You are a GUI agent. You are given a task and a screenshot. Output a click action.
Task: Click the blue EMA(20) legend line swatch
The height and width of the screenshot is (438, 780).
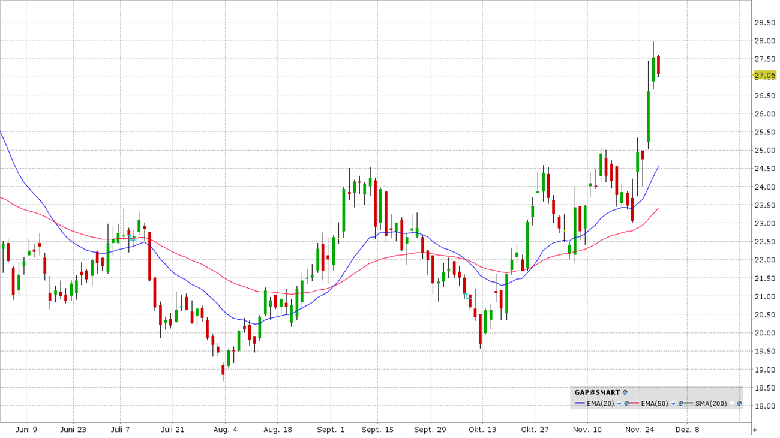580,403
